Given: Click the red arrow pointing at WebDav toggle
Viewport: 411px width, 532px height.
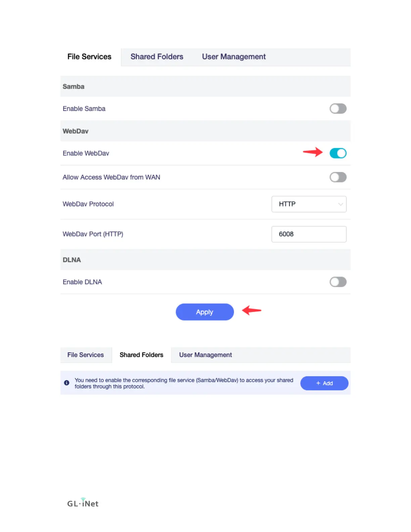Looking at the screenshot, I should tap(313, 152).
